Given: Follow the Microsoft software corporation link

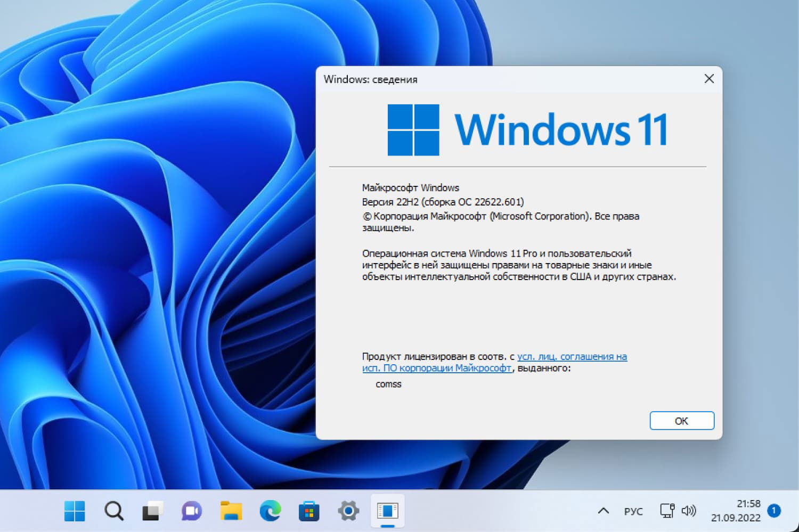Looking at the screenshot, I should click(x=436, y=368).
